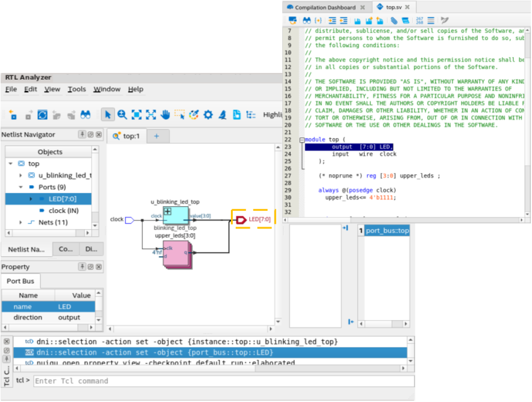Close the top.sv editor tab
Screen dimensions: 532x402
pyautogui.click(x=408, y=7)
